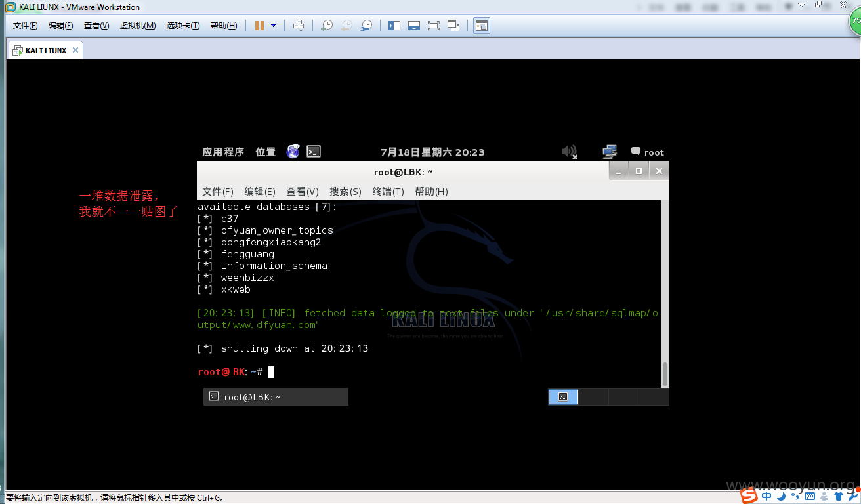The image size is (861, 504).
Task: Open the snapshot manager
Action: point(366,26)
